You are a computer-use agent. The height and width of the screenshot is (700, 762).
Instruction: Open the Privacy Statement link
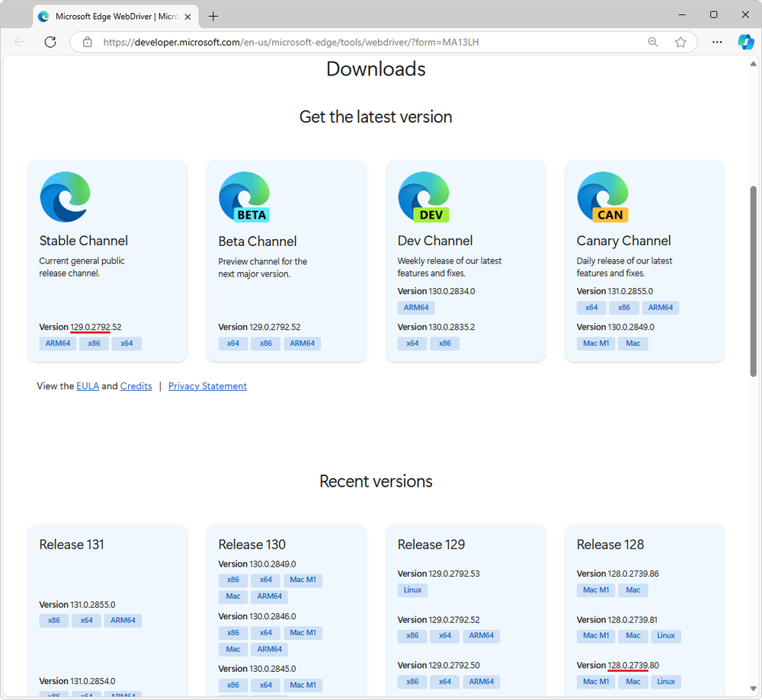point(207,386)
